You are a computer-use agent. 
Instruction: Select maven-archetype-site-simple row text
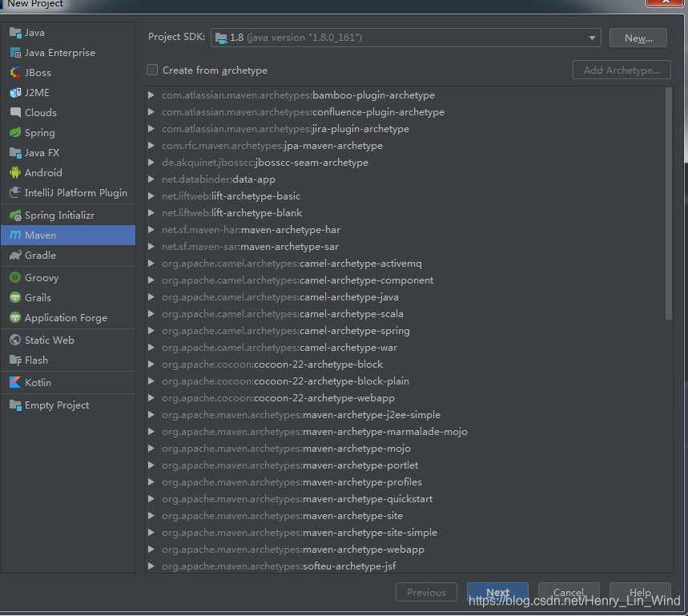point(300,533)
